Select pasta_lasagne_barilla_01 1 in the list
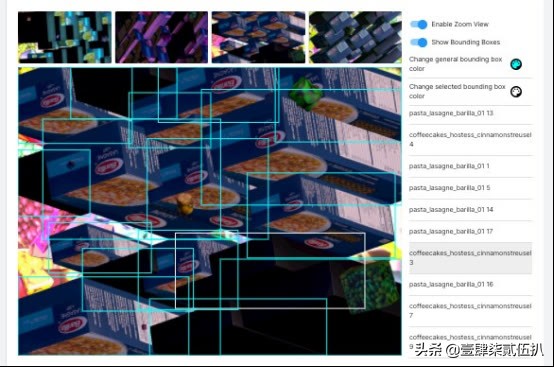554x367 pixels. point(470,166)
